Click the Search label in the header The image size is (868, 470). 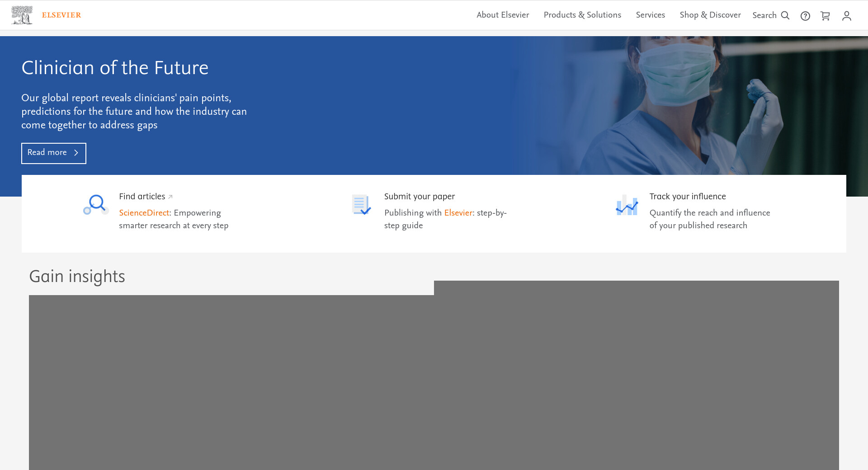764,15
